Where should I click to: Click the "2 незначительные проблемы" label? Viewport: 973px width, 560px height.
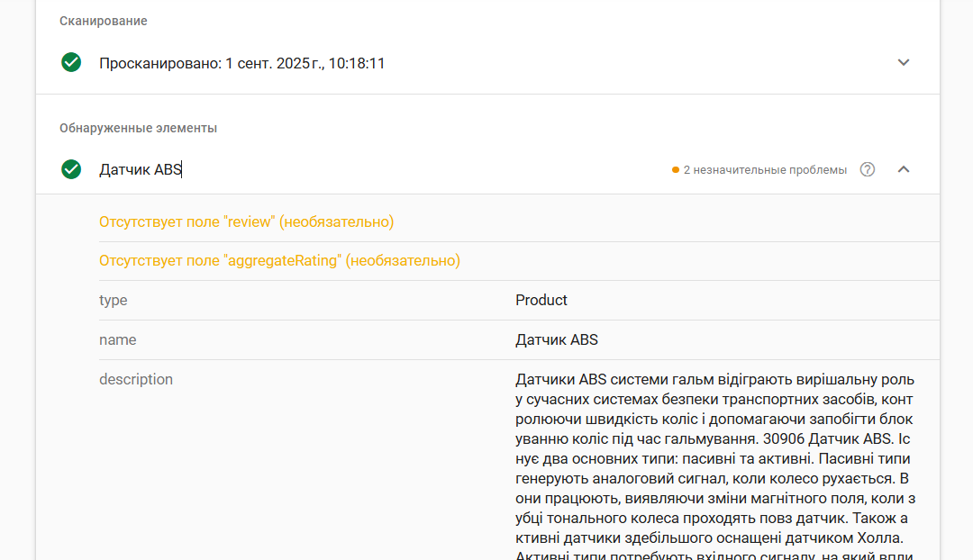click(765, 170)
